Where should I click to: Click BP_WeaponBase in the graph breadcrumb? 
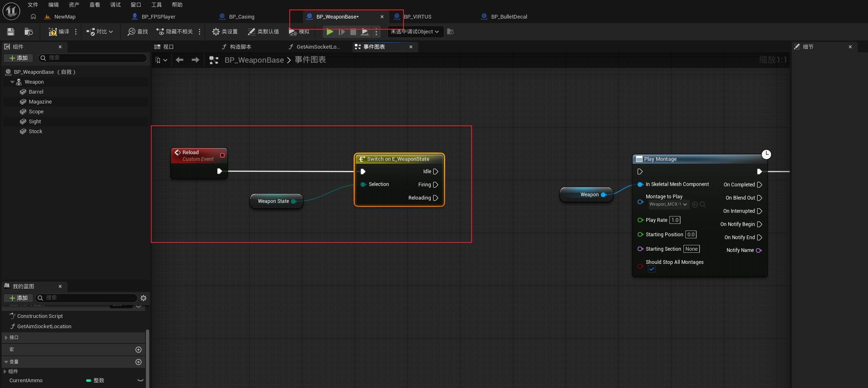[254, 60]
